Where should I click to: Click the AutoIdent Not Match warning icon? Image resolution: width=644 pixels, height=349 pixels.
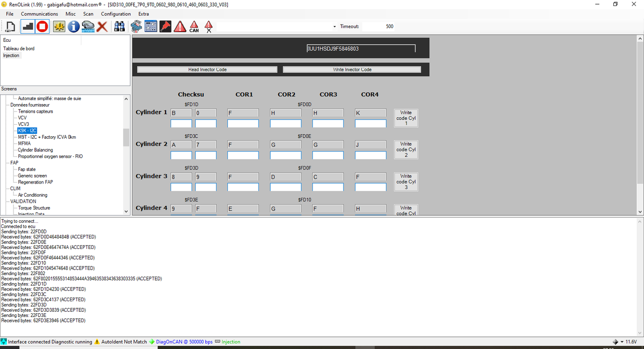tap(97, 342)
